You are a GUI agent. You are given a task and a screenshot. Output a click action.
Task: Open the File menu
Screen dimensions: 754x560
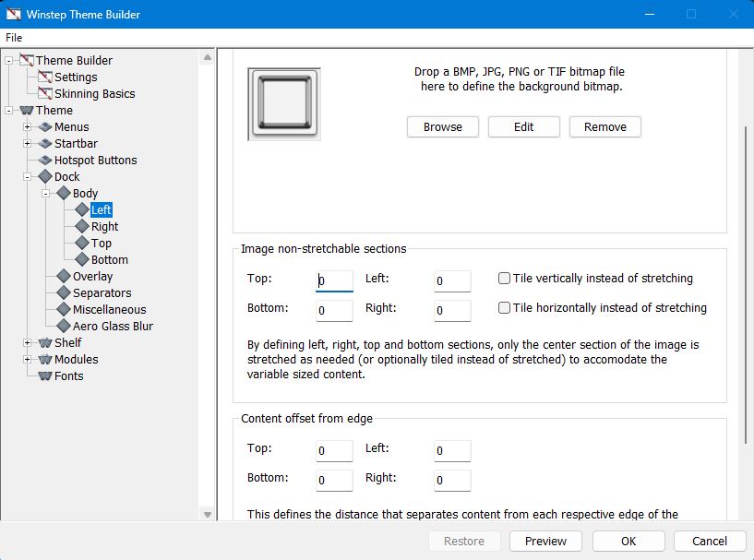click(x=14, y=38)
